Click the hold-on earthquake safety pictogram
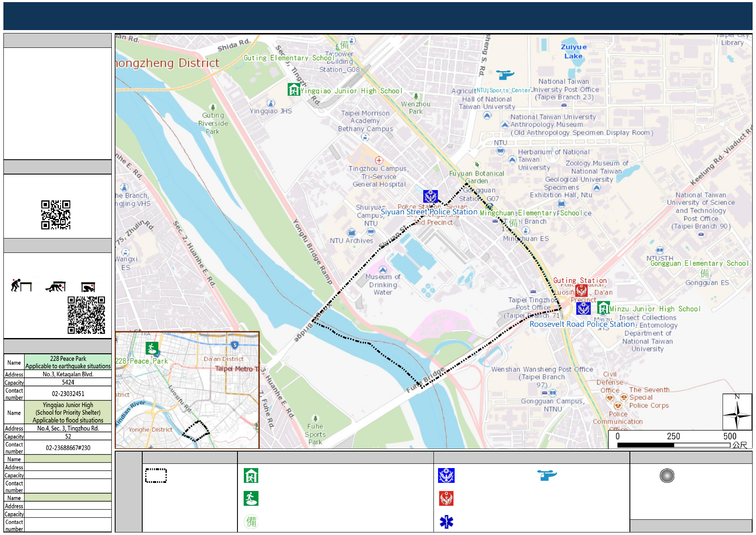The height and width of the screenshot is (535, 756). pyautogui.click(x=88, y=287)
